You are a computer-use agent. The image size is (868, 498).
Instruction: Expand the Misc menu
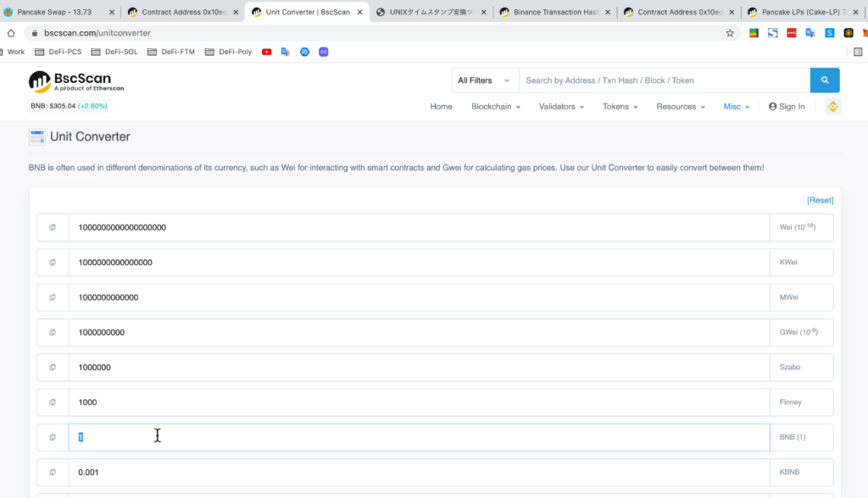click(737, 106)
